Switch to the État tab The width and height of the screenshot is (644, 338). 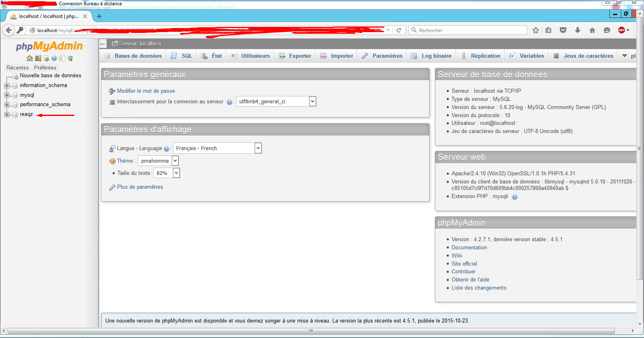click(x=212, y=56)
